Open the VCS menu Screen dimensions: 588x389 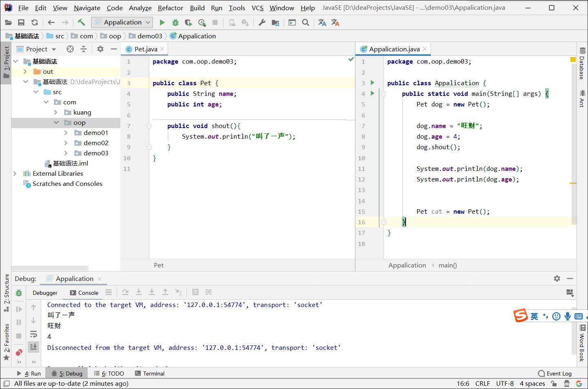257,8
